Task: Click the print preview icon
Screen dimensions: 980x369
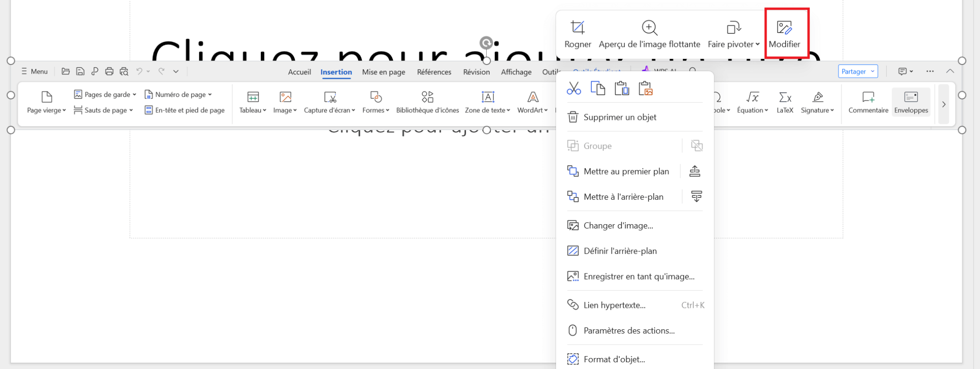Action: coord(124,71)
